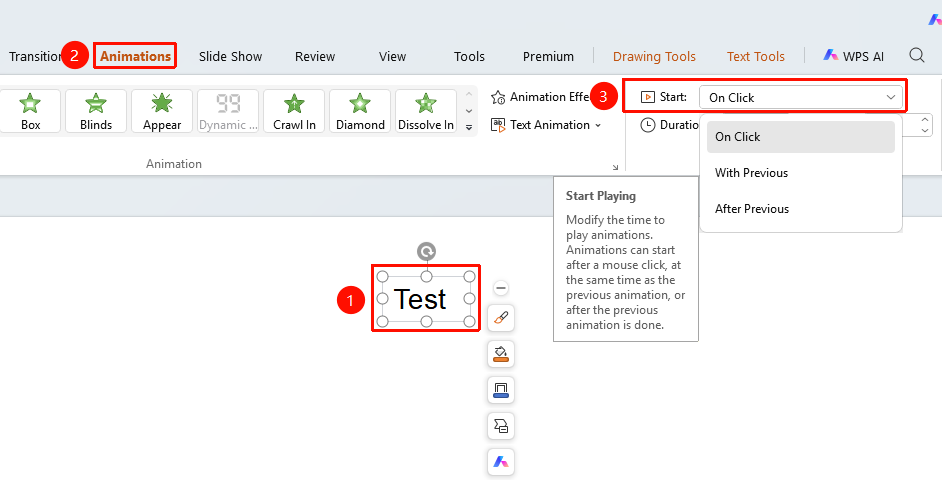The width and height of the screenshot is (942, 498).
Task: Open the Transition tab
Action: pos(35,56)
